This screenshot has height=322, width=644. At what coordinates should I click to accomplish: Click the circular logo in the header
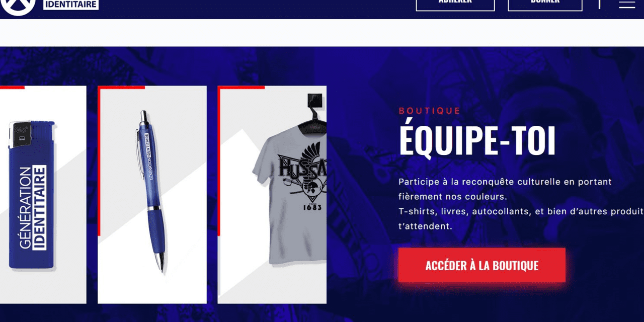(18, 6)
